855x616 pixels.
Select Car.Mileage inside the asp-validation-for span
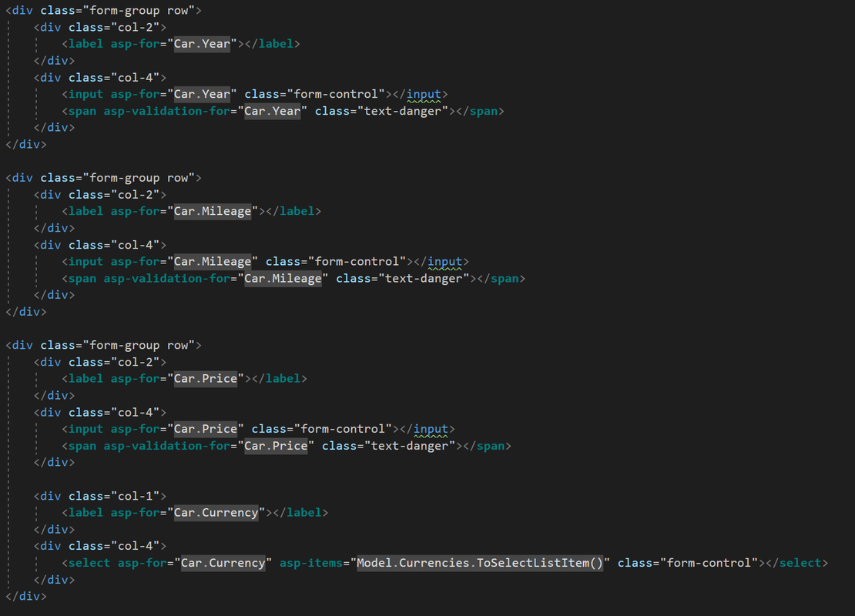point(283,278)
